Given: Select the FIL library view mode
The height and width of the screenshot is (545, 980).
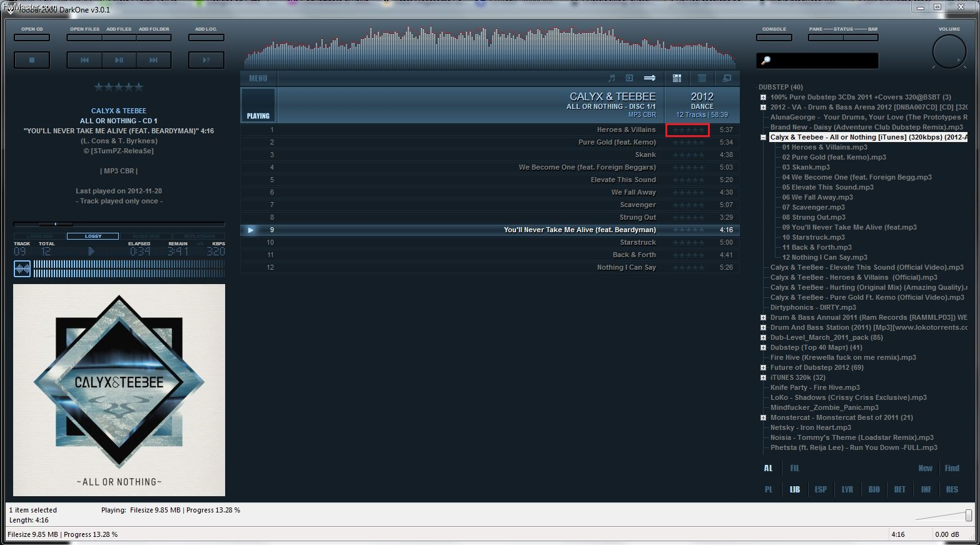Looking at the screenshot, I should (x=794, y=468).
